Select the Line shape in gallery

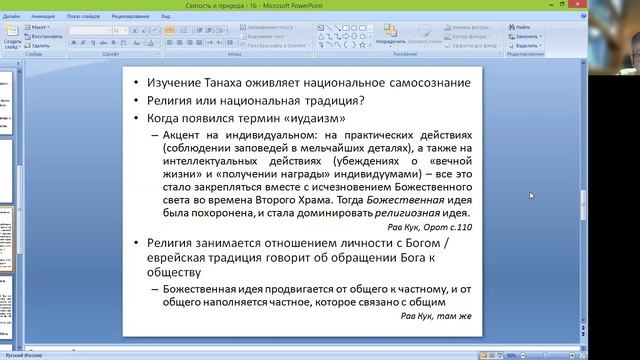(329, 28)
